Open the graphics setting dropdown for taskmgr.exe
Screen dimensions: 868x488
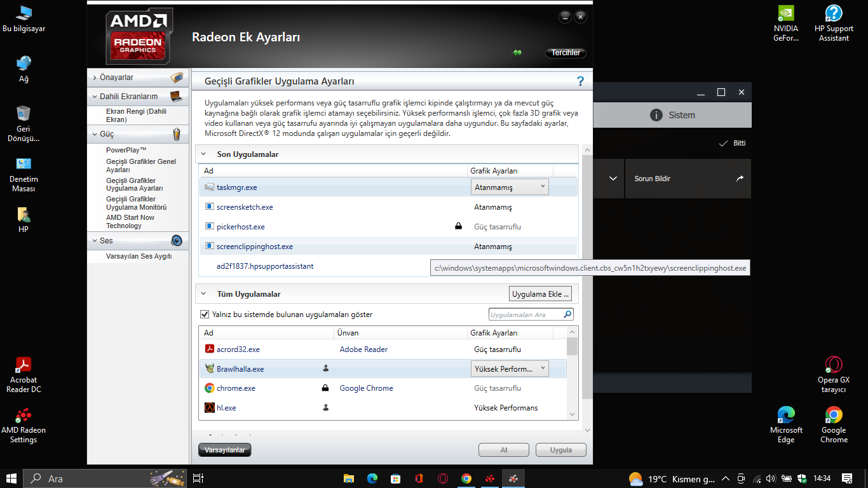pos(510,187)
